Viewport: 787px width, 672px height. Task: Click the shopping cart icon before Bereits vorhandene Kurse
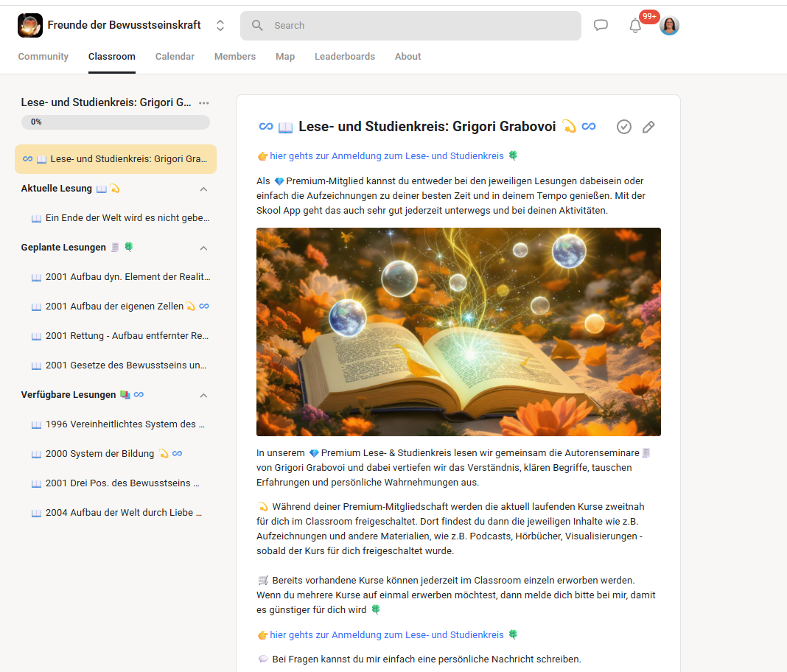tap(263, 581)
